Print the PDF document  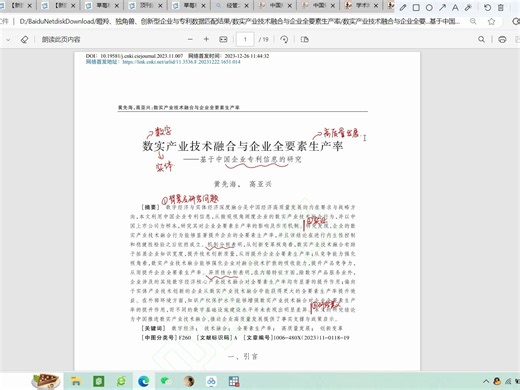tap(502, 39)
